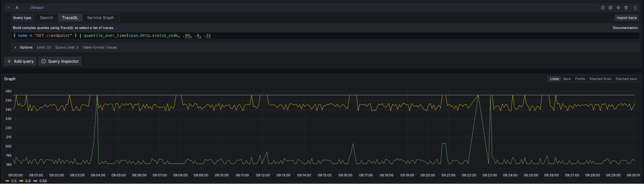
Task: Click the green 0.5 legend swatch
Action: (x=7, y=181)
